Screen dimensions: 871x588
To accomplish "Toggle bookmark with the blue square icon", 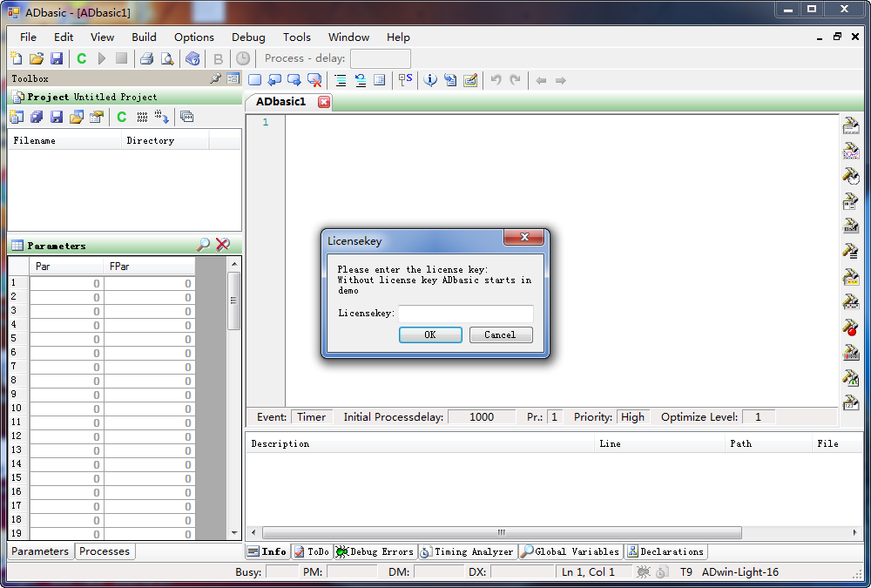I will coord(255,80).
